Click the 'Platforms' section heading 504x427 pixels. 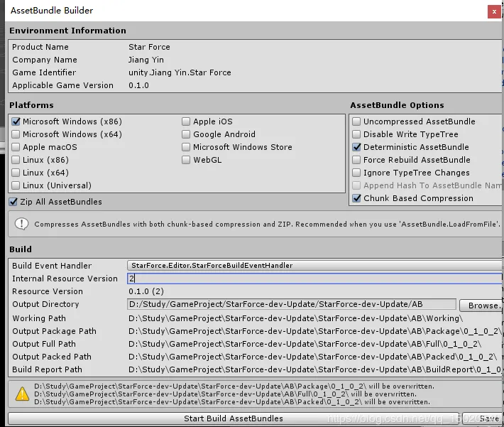point(31,105)
